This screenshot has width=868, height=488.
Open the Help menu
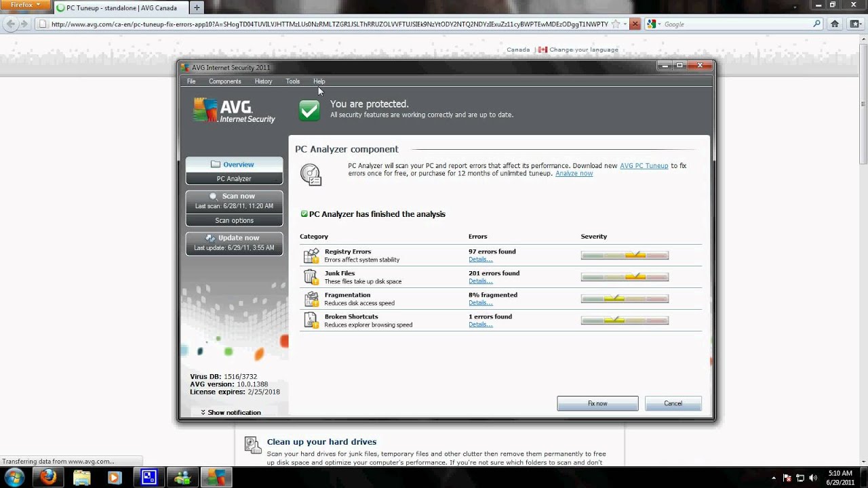pyautogui.click(x=319, y=81)
